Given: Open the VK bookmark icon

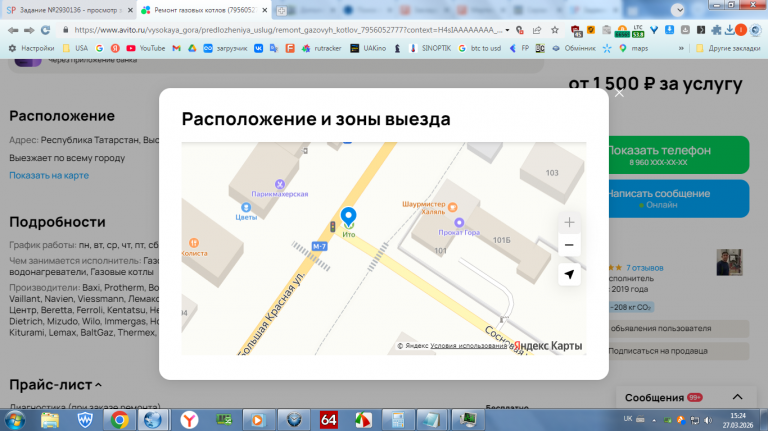Looking at the screenshot, I should [x=258, y=48].
